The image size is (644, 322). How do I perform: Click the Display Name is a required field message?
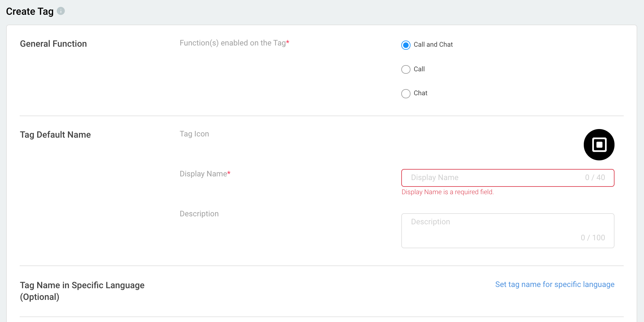click(x=447, y=192)
